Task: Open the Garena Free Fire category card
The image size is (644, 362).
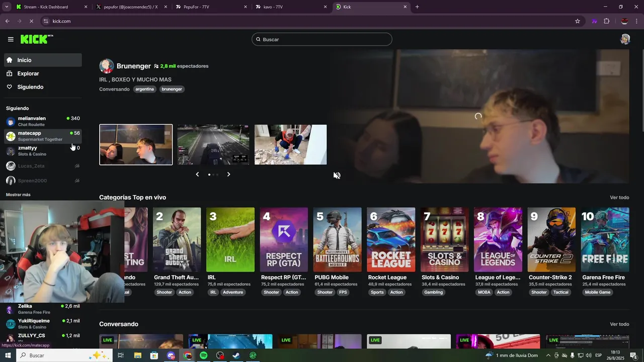Action: coord(605,240)
